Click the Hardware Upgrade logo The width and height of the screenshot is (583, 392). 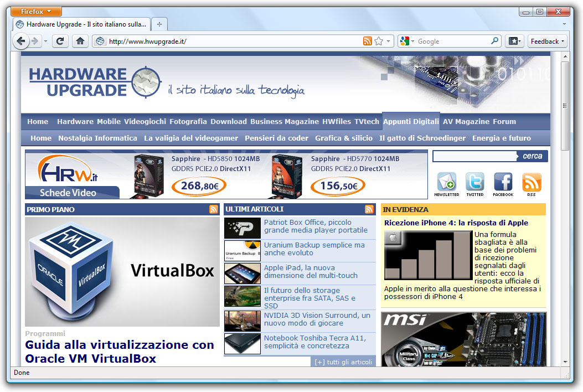(95, 82)
